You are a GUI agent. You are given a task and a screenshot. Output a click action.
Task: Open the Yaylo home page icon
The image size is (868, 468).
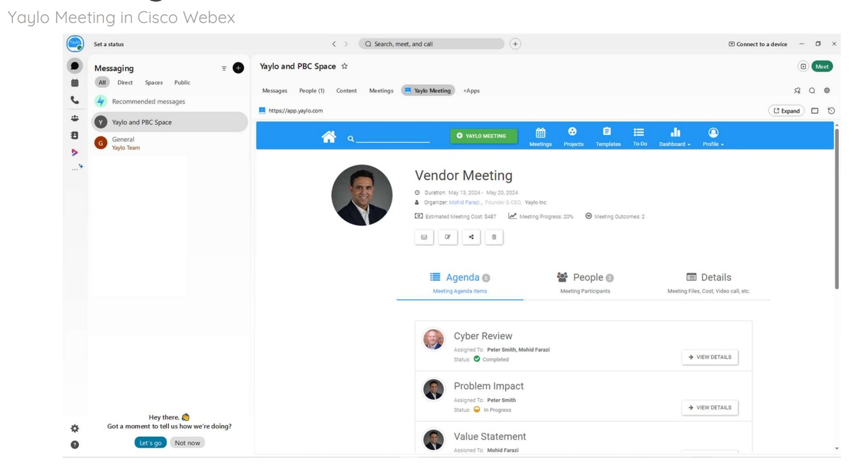(x=328, y=136)
